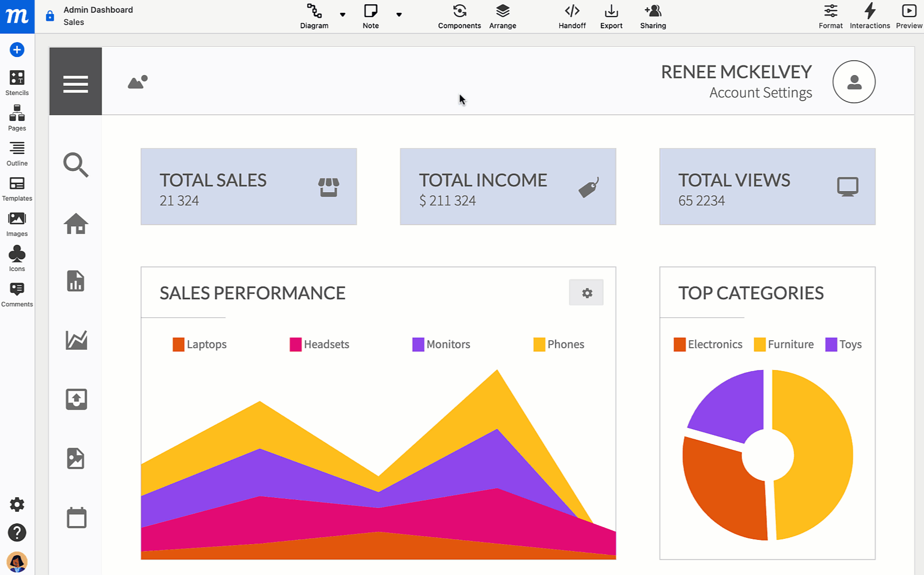Open the Comments panel
The image size is (924, 575).
click(17, 294)
